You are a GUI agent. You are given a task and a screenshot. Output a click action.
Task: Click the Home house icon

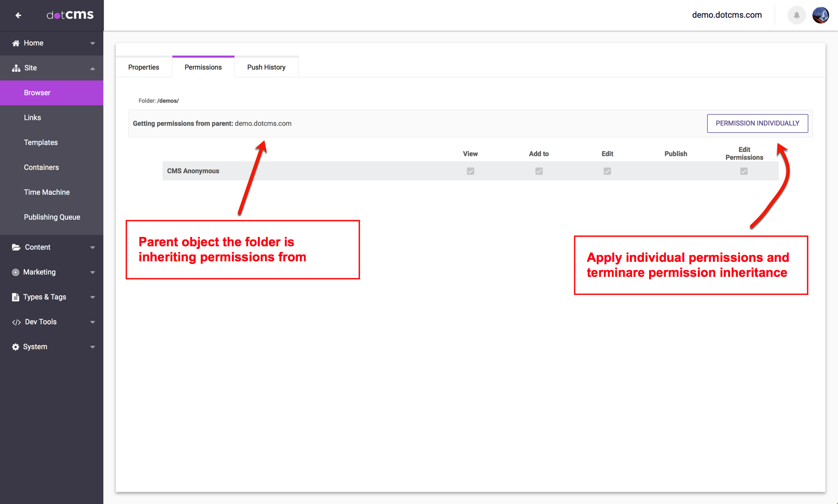[x=16, y=43]
